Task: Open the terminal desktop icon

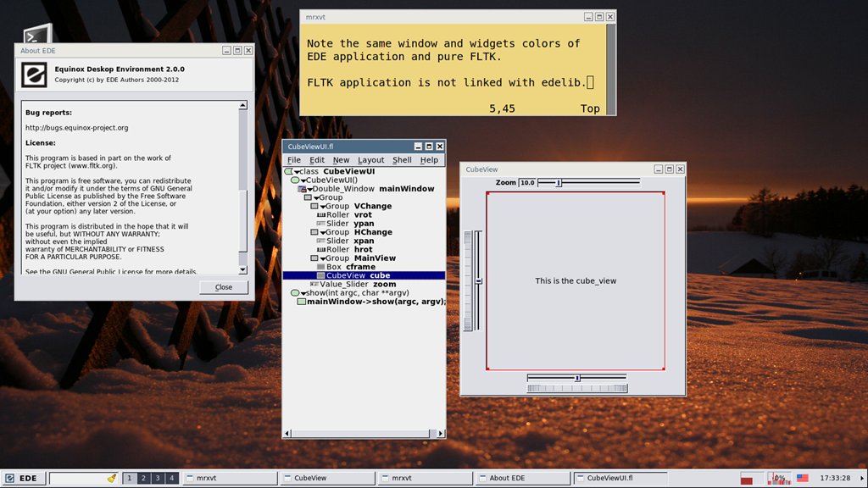Action: 37,34
